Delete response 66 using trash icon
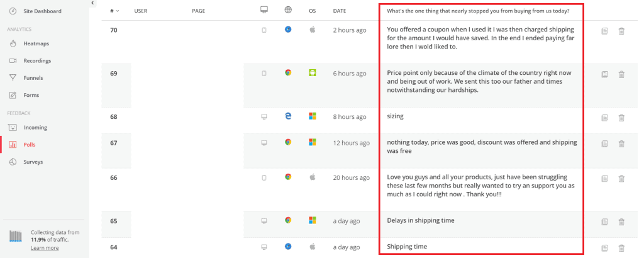 (x=621, y=178)
